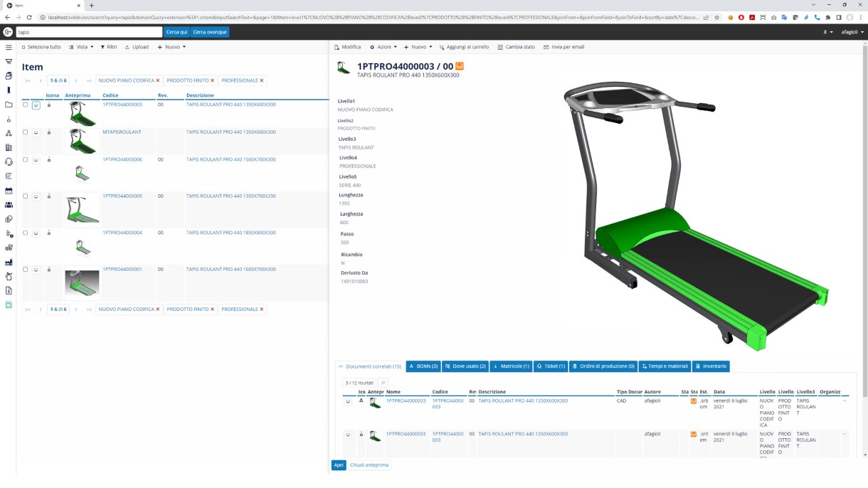Open the hierarchy tree sidebar icon
This screenshot has width=868, height=488.
pyautogui.click(x=9, y=133)
